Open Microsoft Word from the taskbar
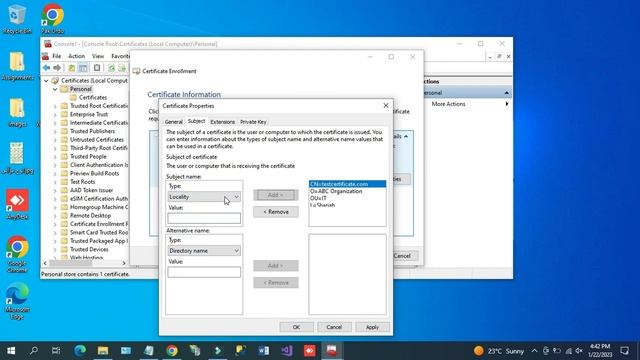 [264, 351]
